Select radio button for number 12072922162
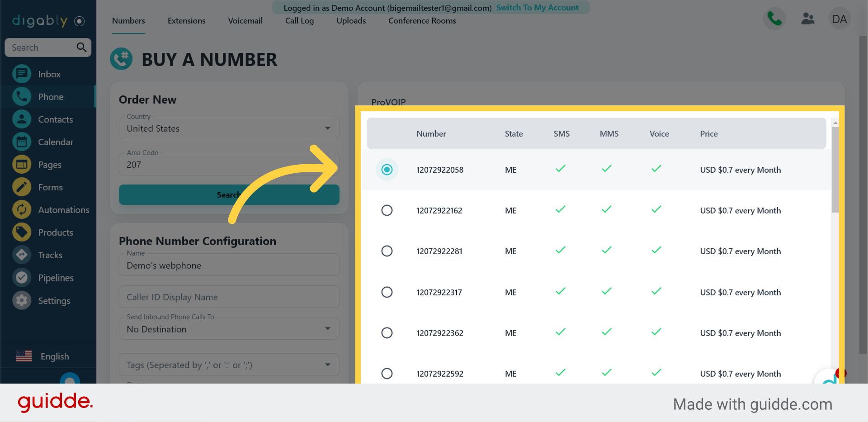868x422 pixels. (387, 210)
